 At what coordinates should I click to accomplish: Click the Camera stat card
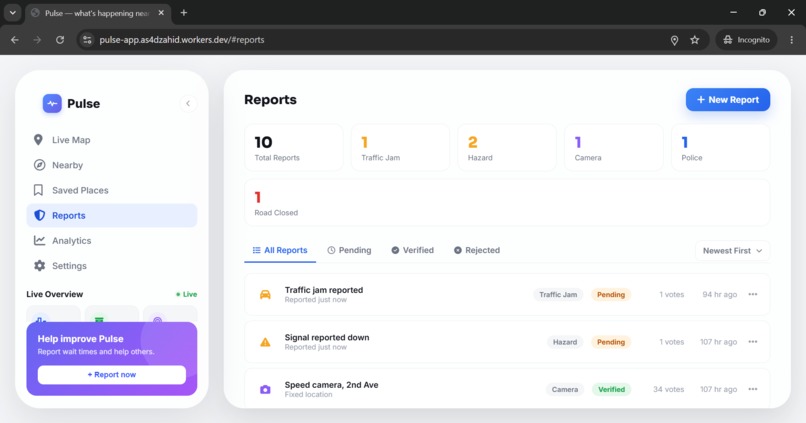click(614, 148)
